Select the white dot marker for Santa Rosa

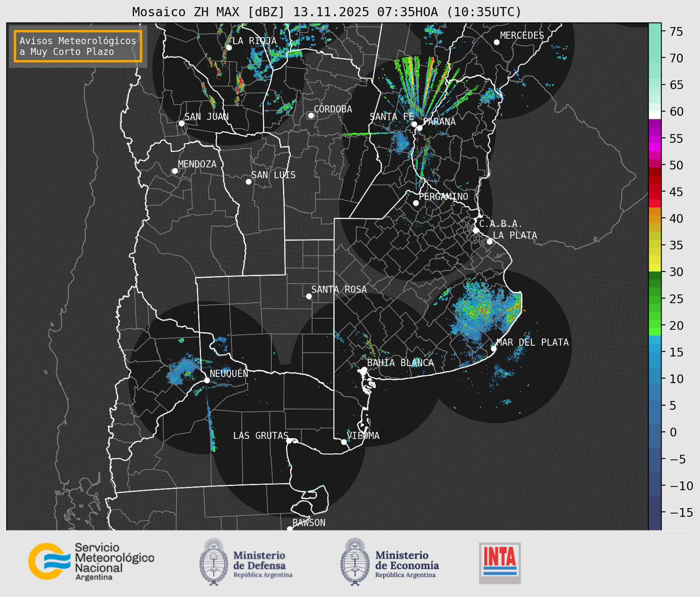(309, 296)
